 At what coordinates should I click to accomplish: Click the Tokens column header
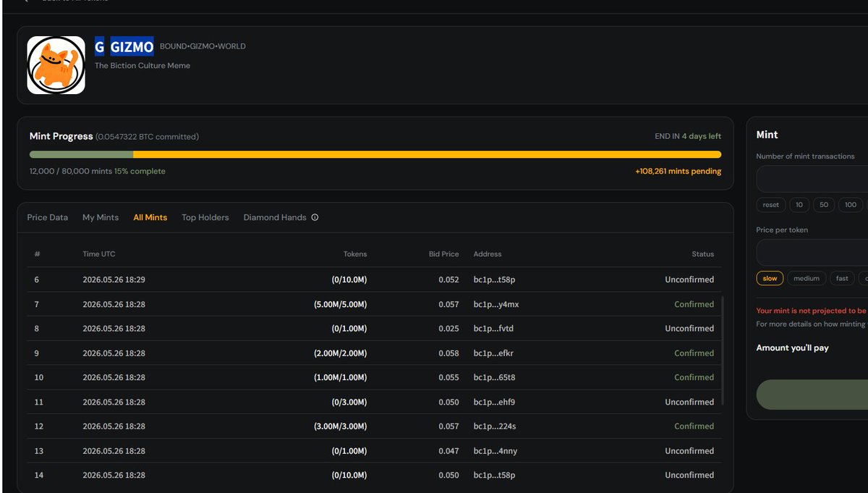(x=355, y=254)
